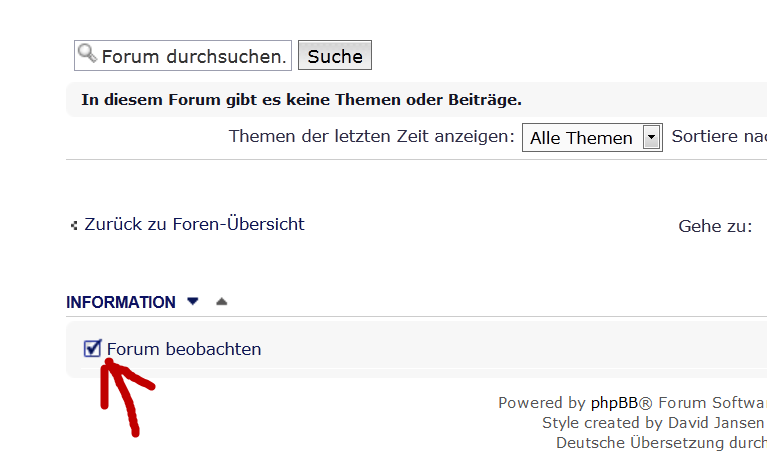
Task: Click the 'David Jansen' style credit
Action: tap(715, 423)
